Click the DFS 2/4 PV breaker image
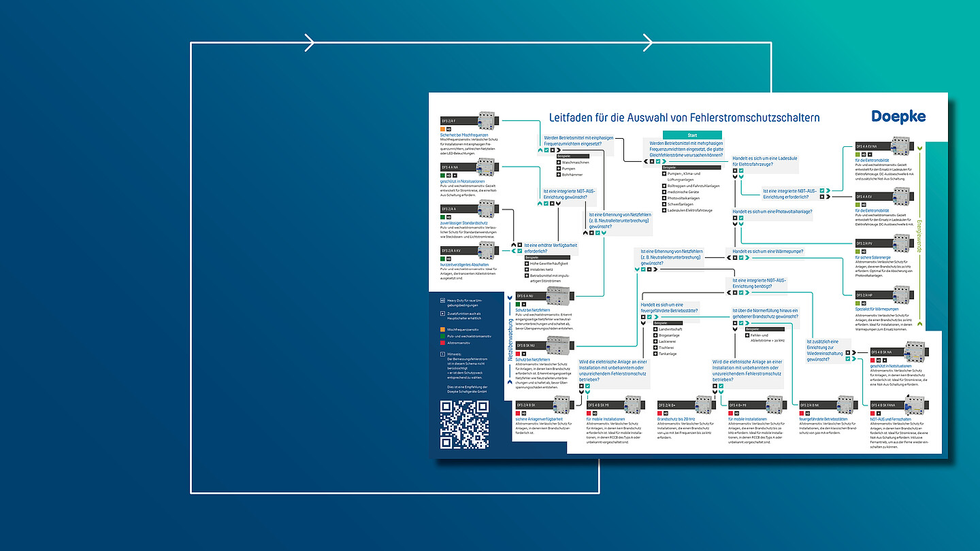 coord(901,243)
